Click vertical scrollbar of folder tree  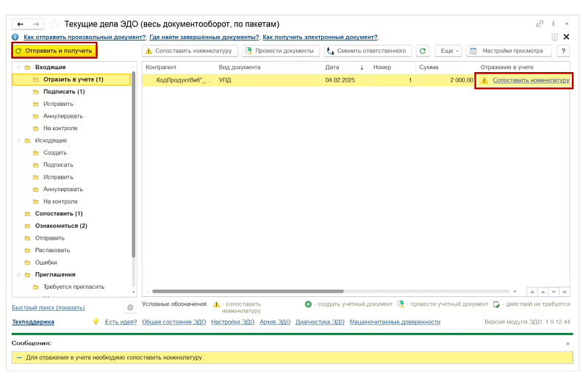pos(133,165)
